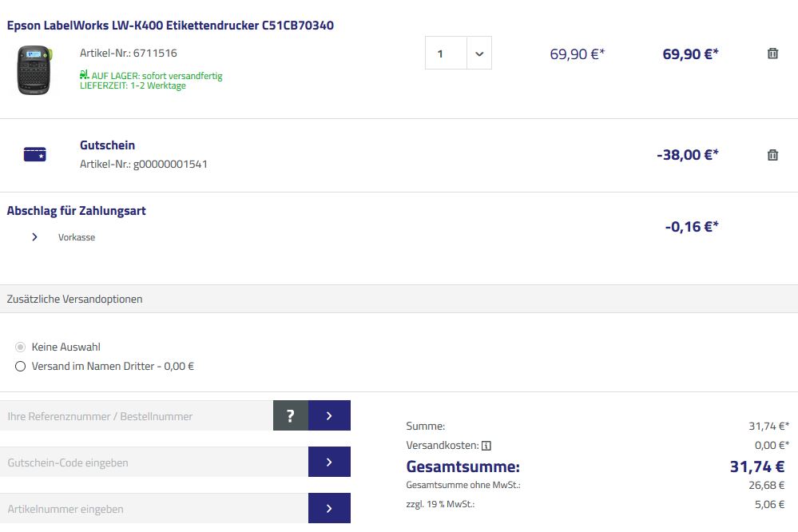Click the question mark help button
Screen dimensions: 798x532
pos(291,415)
